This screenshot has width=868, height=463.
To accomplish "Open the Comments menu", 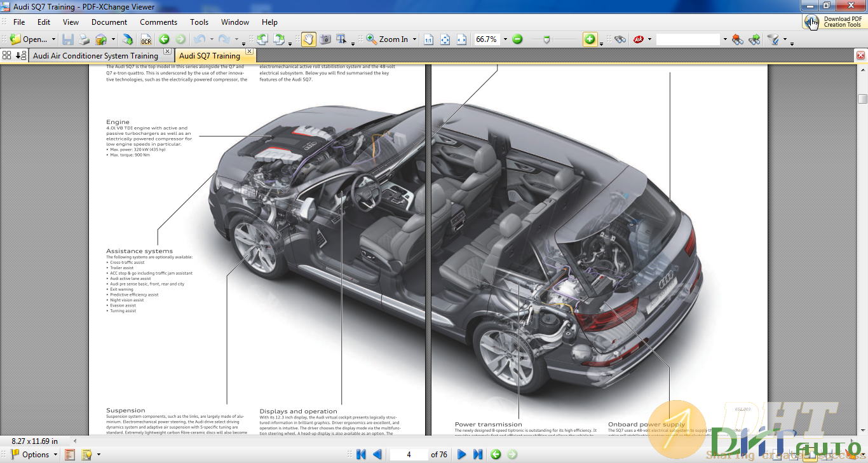I will coord(158,22).
